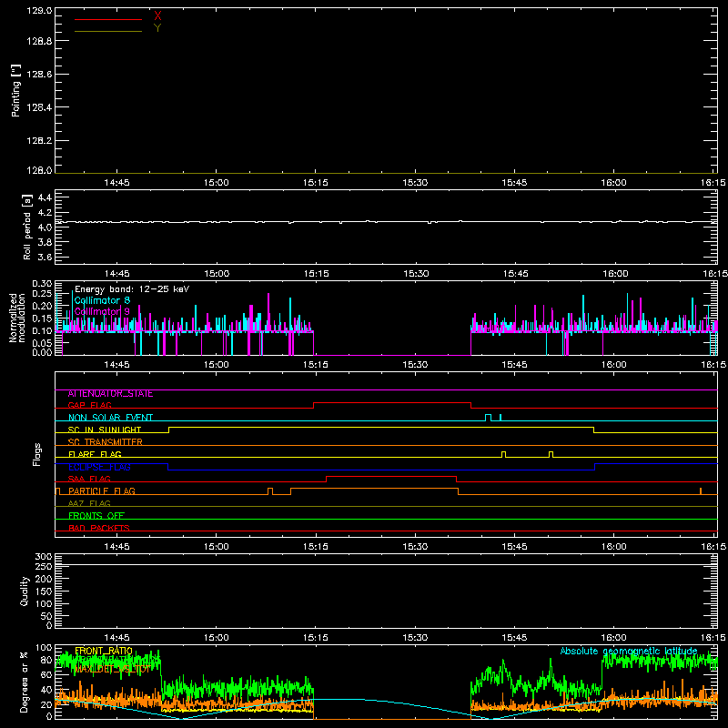Screen dimensions: 728x728
Task: Click the Flags axis title
Action: (x=37, y=454)
